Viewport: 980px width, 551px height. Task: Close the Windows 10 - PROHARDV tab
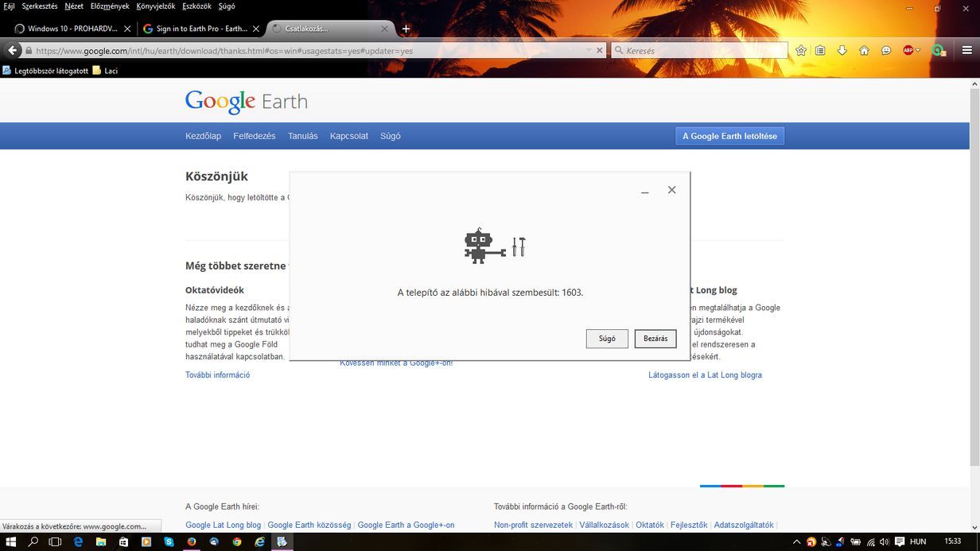click(x=127, y=29)
